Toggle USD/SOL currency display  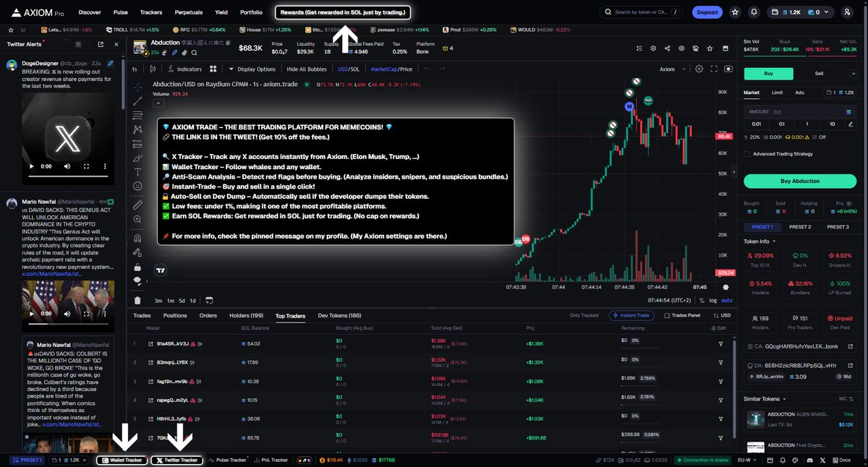pos(349,69)
